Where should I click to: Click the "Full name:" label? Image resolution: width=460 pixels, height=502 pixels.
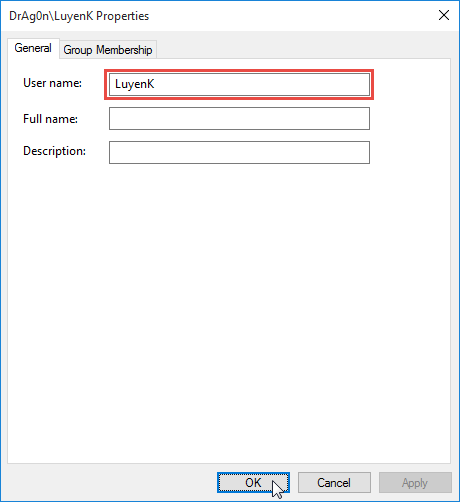point(50,119)
